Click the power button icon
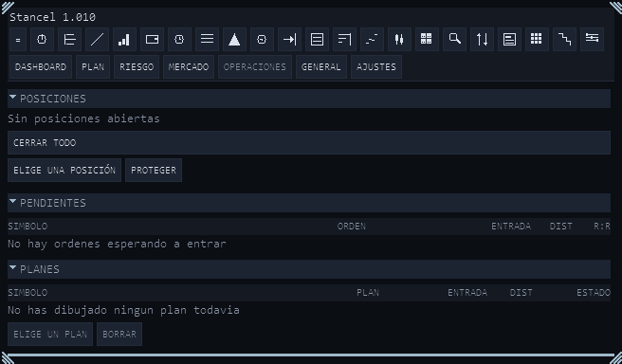The image size is (622, 364). tap(42, 40)
